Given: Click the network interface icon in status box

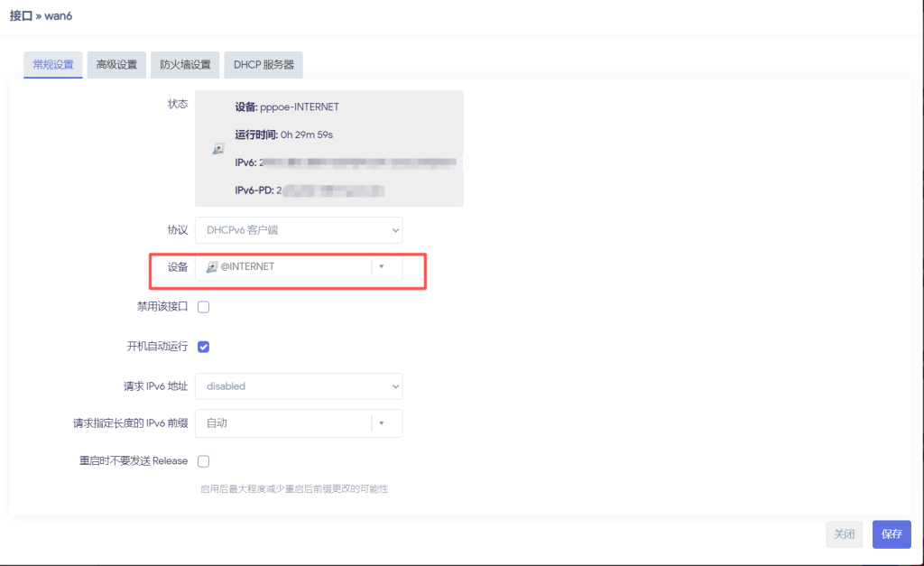Looking at the screenshot, I should 218,149.
